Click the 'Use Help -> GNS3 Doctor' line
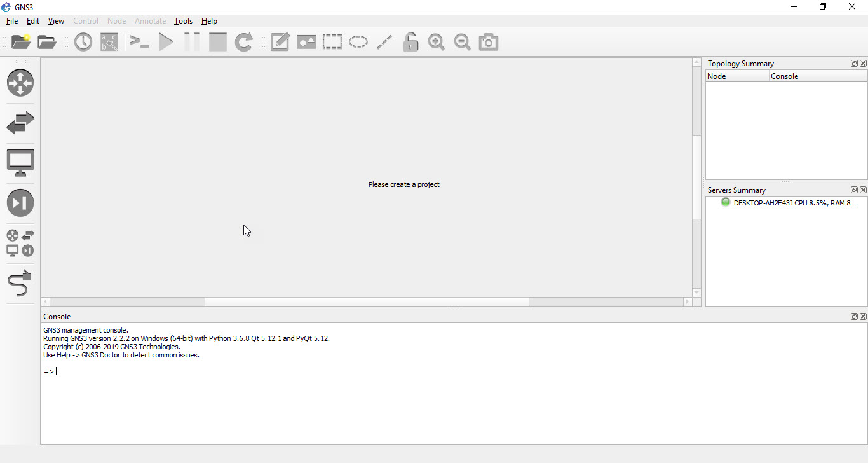Image resolution: width=868 pixels, height=463 pixels. (121, 355)
